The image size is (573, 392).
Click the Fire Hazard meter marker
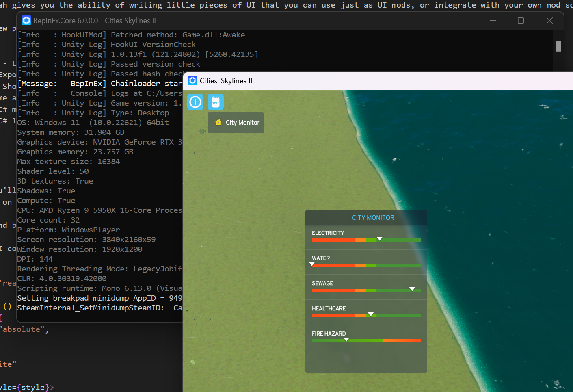(x=346, y=340)
